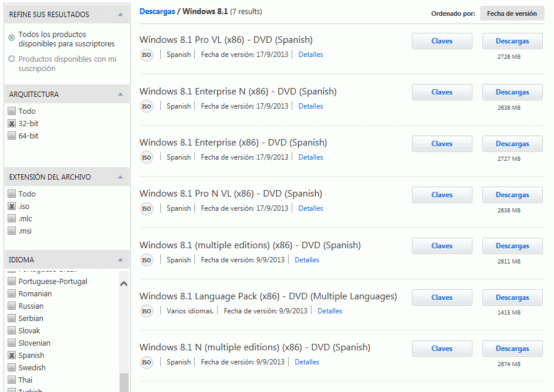The width and height of the screenshot is (554, 392).
Task: Collapse the Refine sus resultados section
Action: tap(120, 15)
